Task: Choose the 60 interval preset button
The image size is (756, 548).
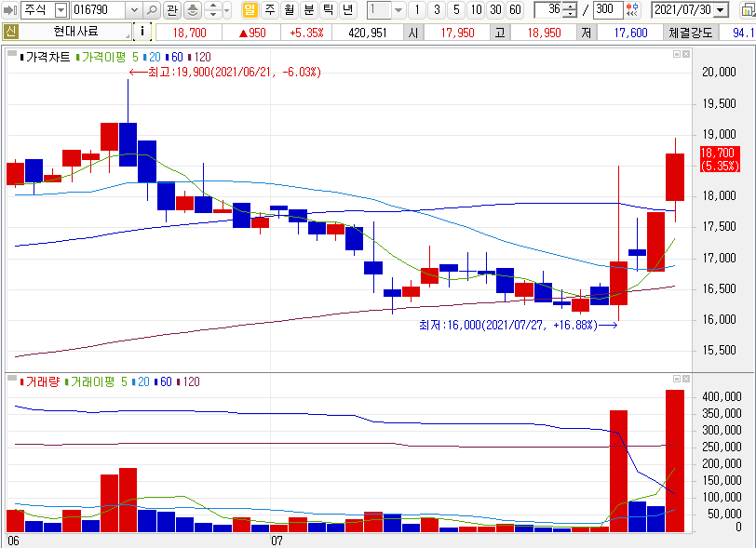Action: 515,9
